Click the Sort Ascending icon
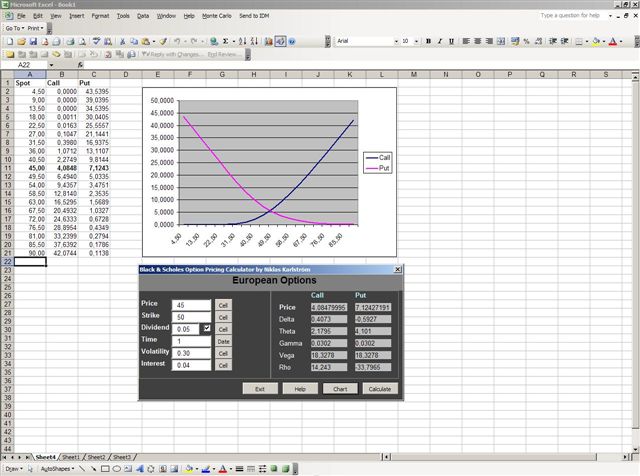The image size is (640, 476). [243, 41]
